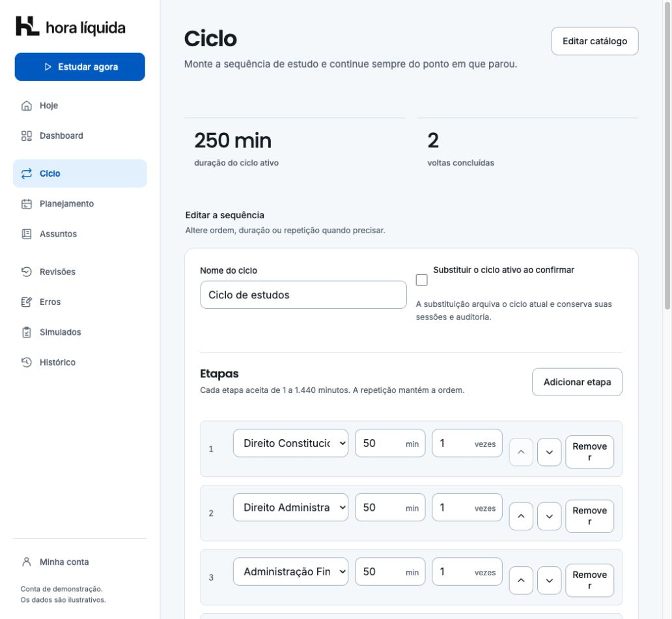The height and width of the screenshot is (619, 672).
Task: Move step 2 Direito Administrativo down
Action: click(550, 516)
